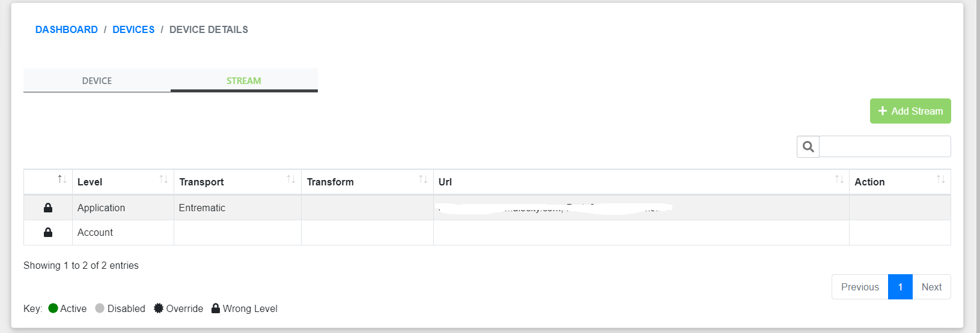Sort by the first unlabeled status column
The image size is (980, 333).
point(62,179)
